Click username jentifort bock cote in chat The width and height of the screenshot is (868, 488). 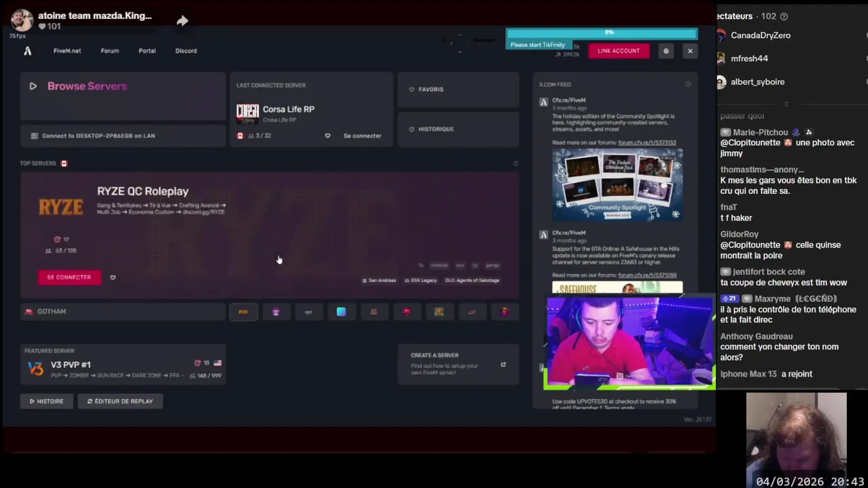coord(769,272)
